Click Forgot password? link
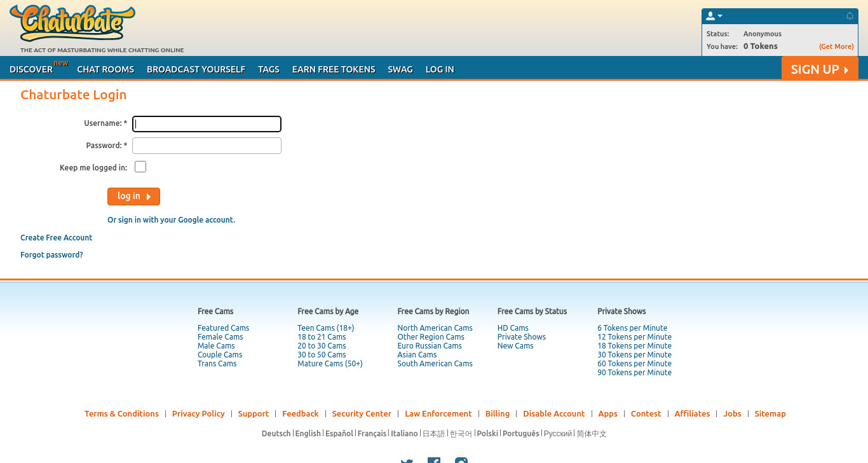868x463 pixels. pos(51,254)
